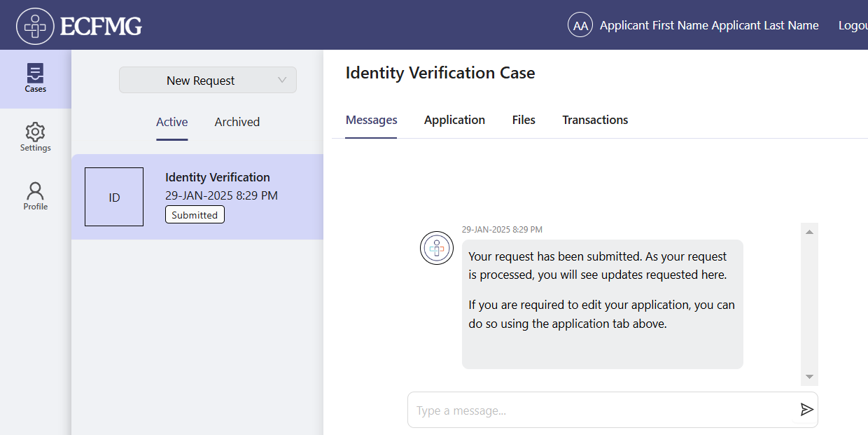Switch to the Archived cases tab
868x435 pixels.
tap(237, 121)
